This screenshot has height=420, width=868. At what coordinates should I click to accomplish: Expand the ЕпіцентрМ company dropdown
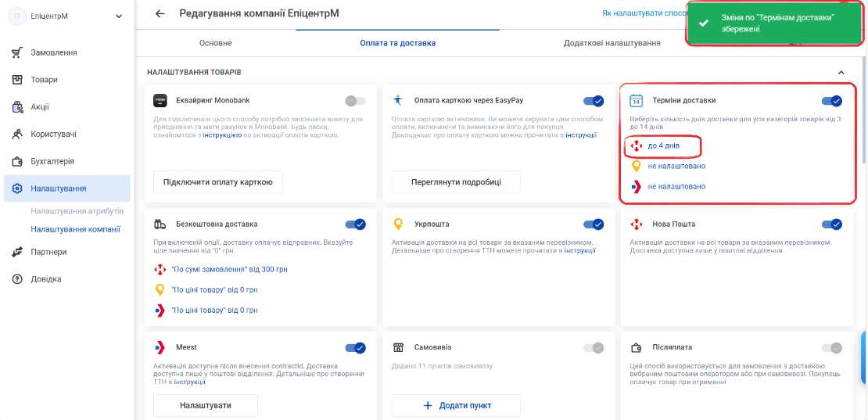(119, 16)
